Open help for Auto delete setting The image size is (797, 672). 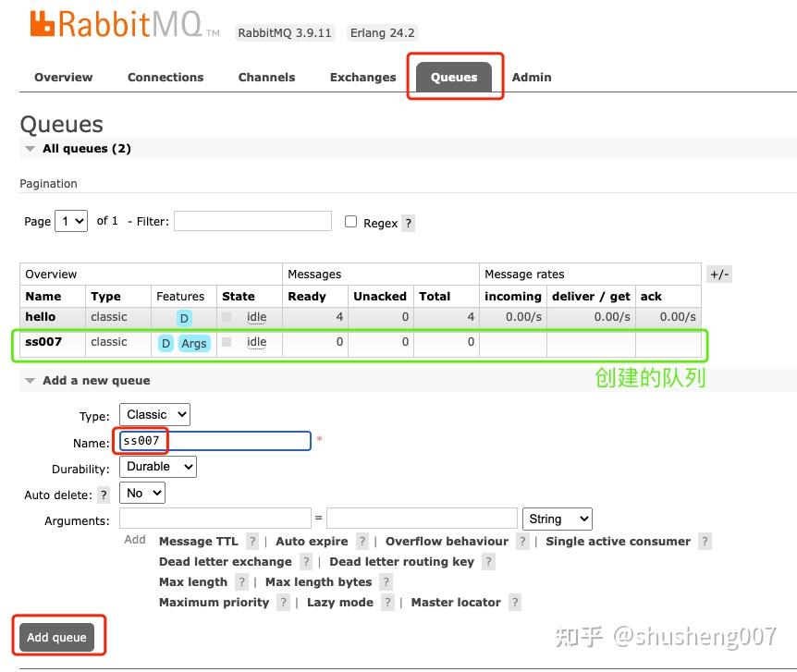click(x=103, y=495)
